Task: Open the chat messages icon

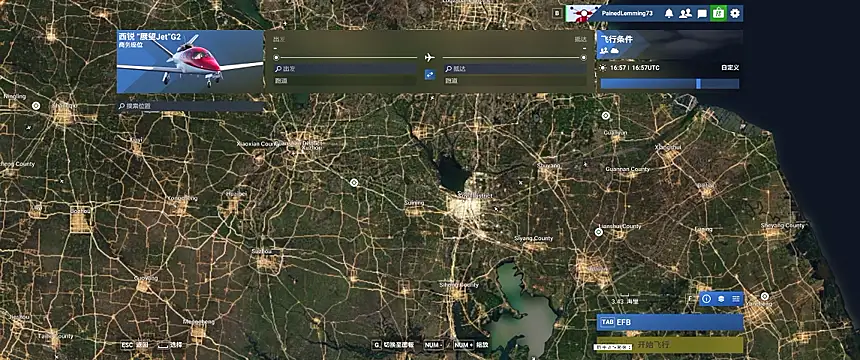Action: pyautogui.click(x=701, y=14)
